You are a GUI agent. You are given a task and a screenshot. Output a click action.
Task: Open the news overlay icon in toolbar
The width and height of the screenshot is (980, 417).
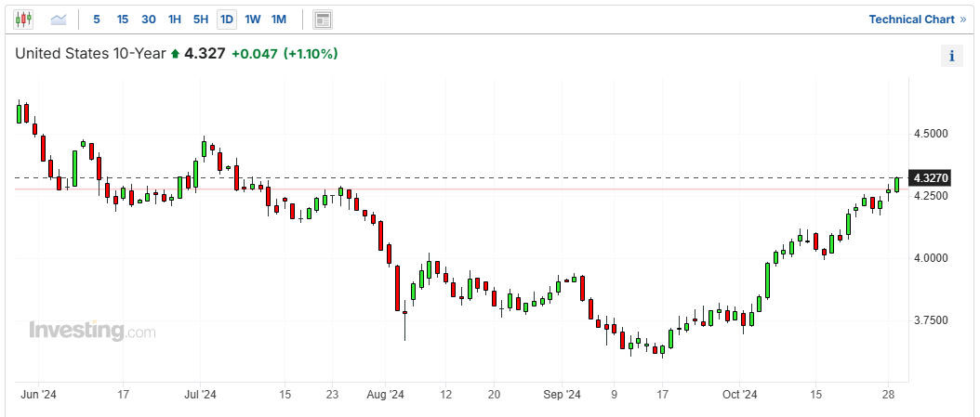[323, 20]
